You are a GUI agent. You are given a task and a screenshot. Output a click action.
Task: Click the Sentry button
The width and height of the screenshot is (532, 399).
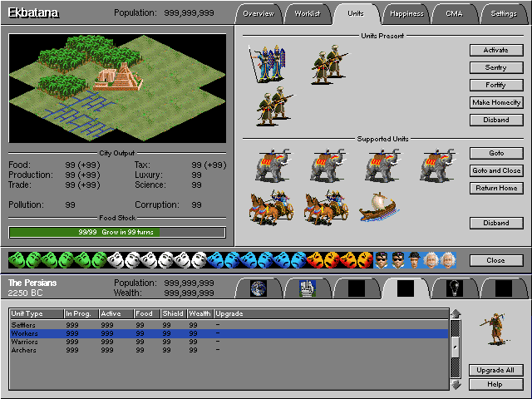[x=496, y=67]
